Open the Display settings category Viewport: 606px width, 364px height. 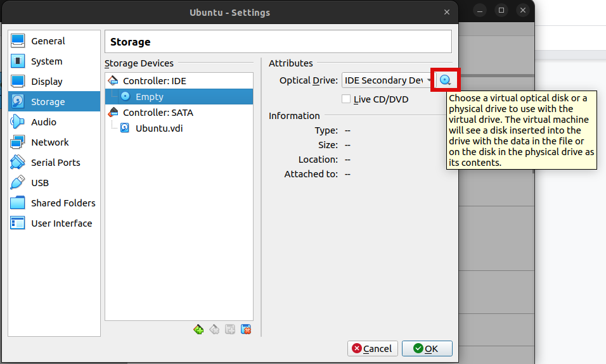pyautogui.click(x=54, y=82)
